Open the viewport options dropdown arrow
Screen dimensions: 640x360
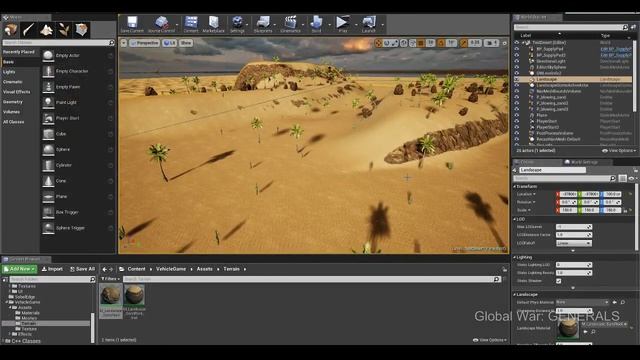tap(124, 43)
